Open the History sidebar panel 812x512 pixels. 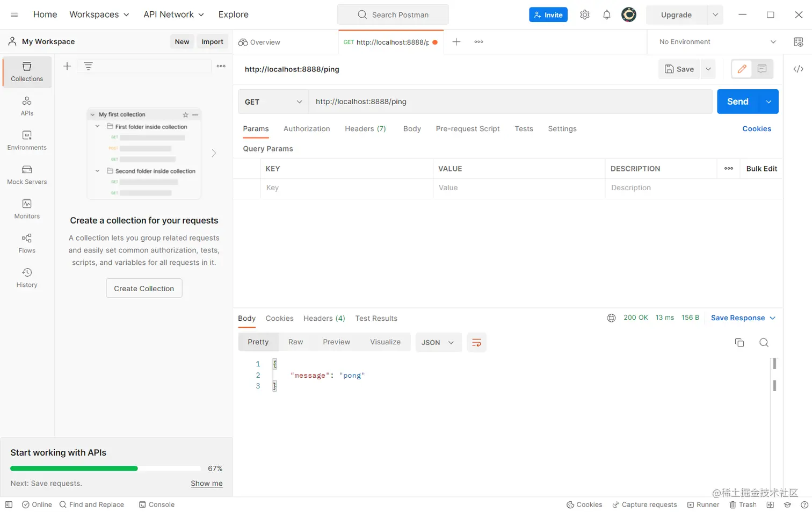[27, 278]
